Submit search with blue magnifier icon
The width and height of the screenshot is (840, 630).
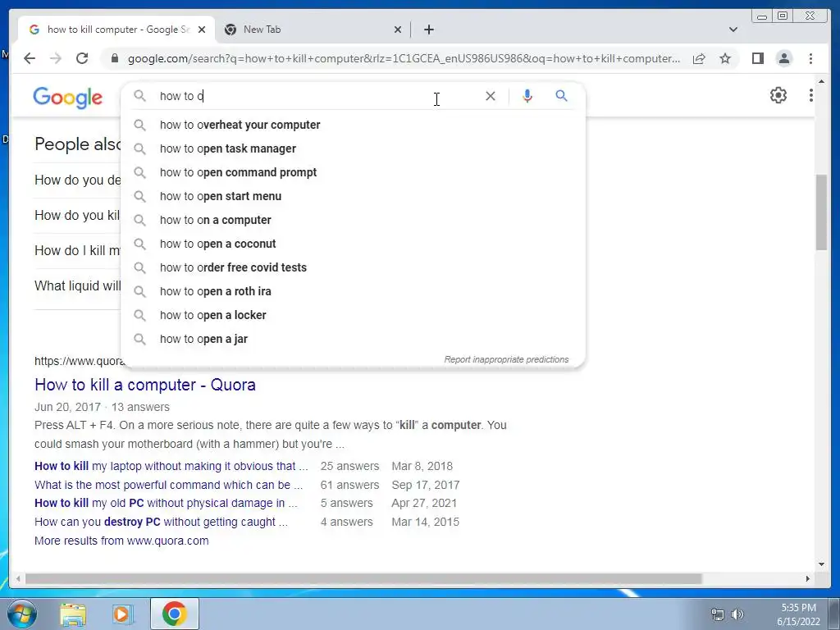[561, 96]
